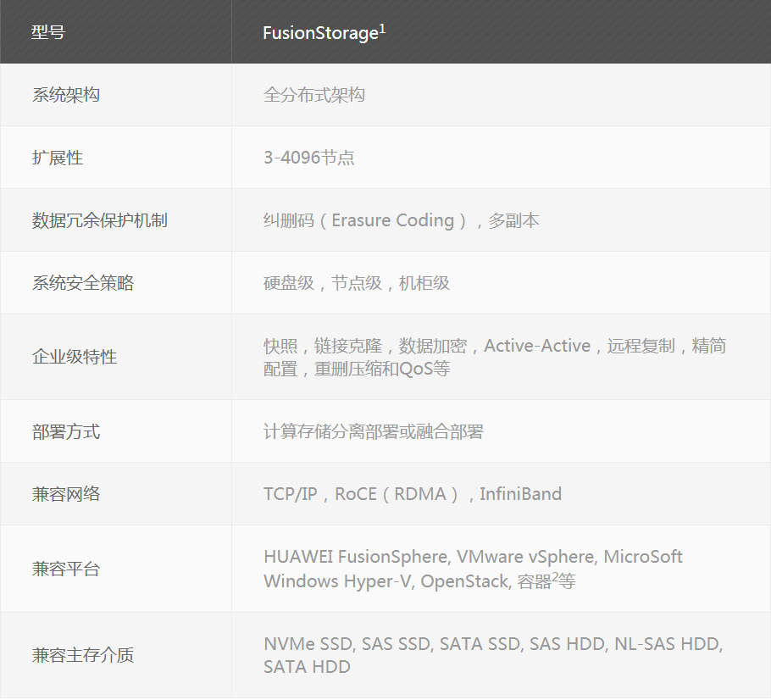Select the TCP/IP, RoCE, InfiniBand value
This screenshot has width=771, height=700.
413,494
